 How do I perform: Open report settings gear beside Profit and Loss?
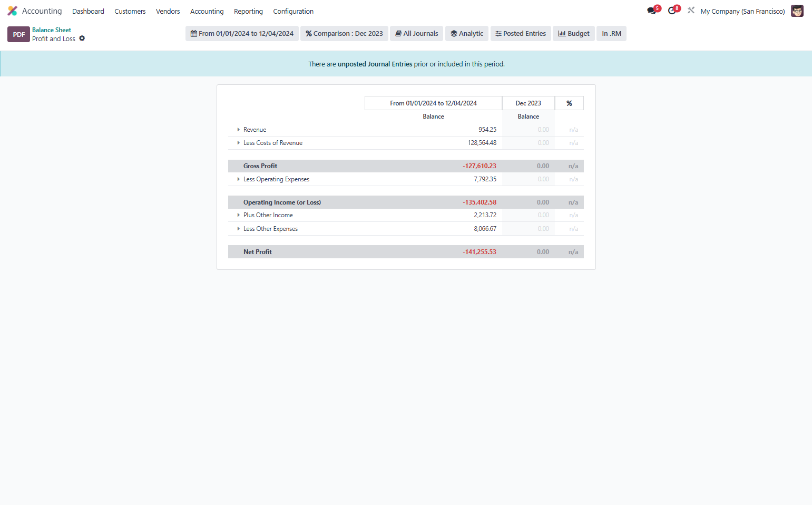82,38
